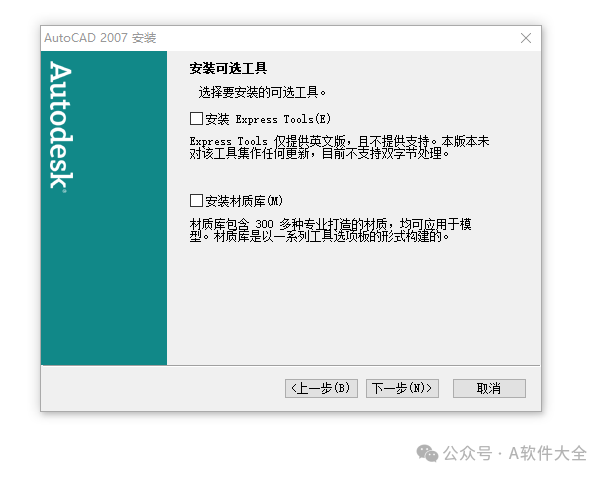Cancel installation with the 取消 button
This screenshot has height=477, width=606.
coord(489,388)
